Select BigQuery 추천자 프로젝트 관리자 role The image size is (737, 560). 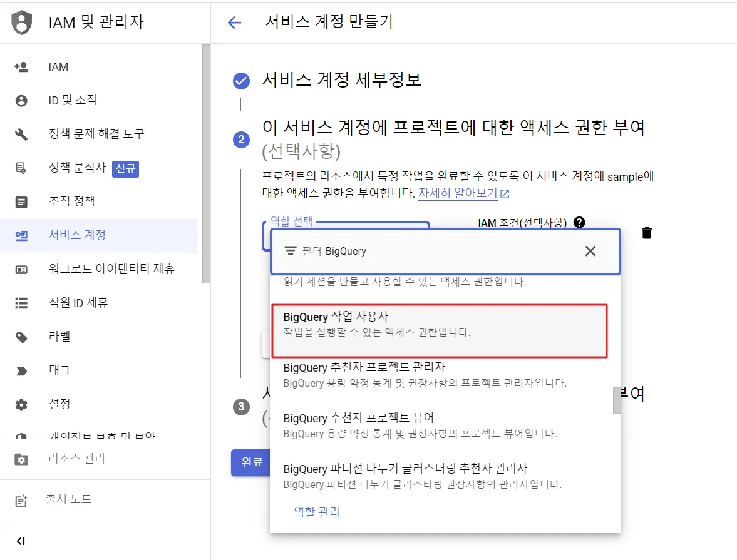point(441,374)
